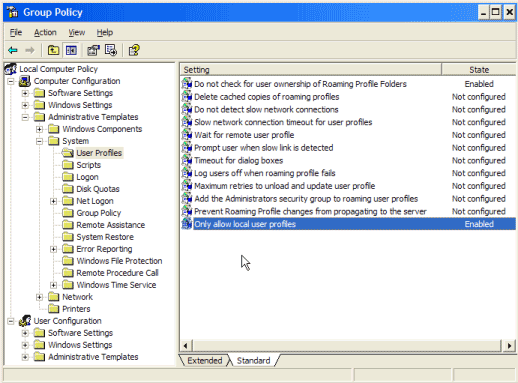Viewport: 518px width, 383px height.
Task: Toggle the Show/Hide Console Tree icon
Action: click(71, 50)
